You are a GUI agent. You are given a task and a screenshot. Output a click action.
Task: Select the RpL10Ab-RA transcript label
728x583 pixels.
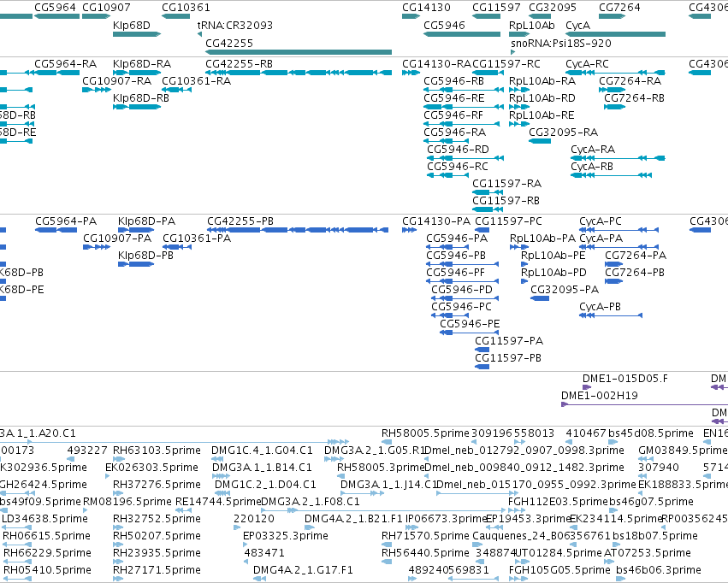tap(542, 80)
